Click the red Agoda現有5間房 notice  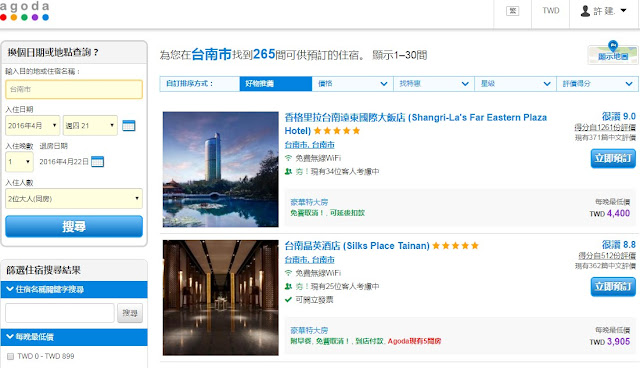tap(414, 341)
